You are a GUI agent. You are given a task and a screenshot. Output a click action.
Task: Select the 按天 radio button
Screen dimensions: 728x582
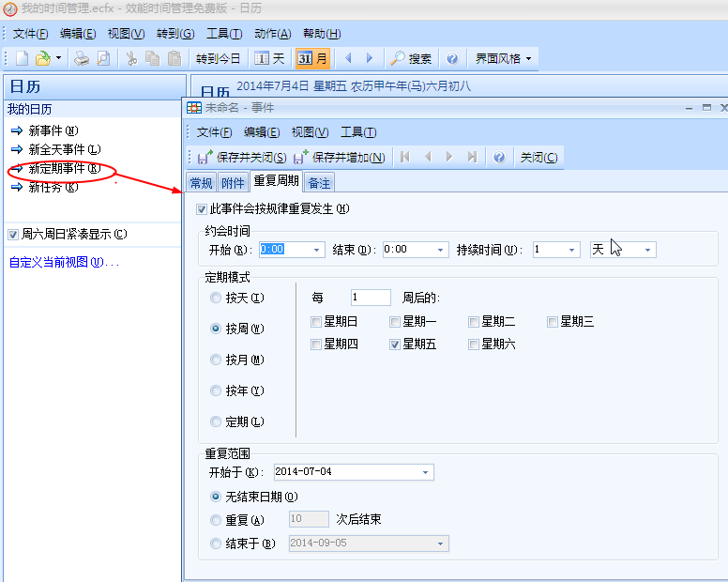(216, 298)
